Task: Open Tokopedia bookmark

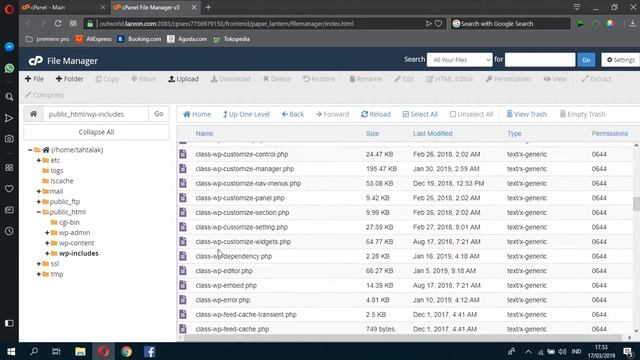Action: coord(231,39)
